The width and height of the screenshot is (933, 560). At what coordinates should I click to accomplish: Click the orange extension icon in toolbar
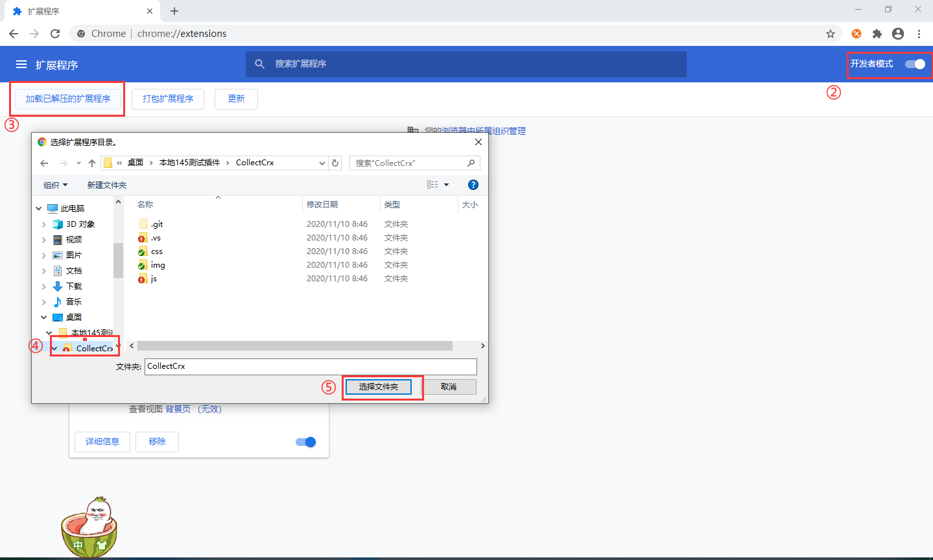pyautogui.click(x=856, y=34)
